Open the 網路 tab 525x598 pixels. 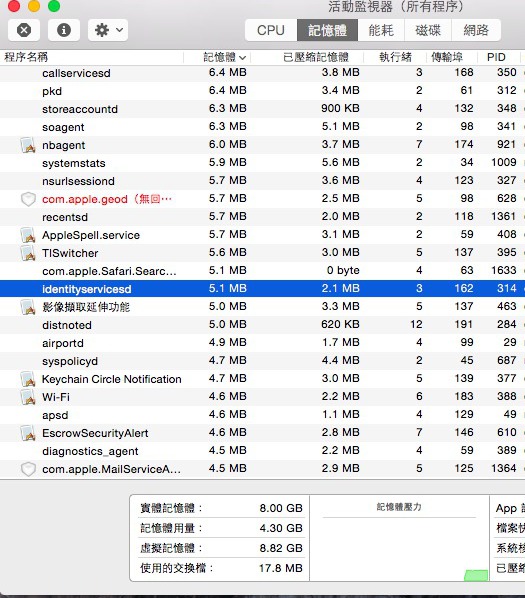[476, 30]
